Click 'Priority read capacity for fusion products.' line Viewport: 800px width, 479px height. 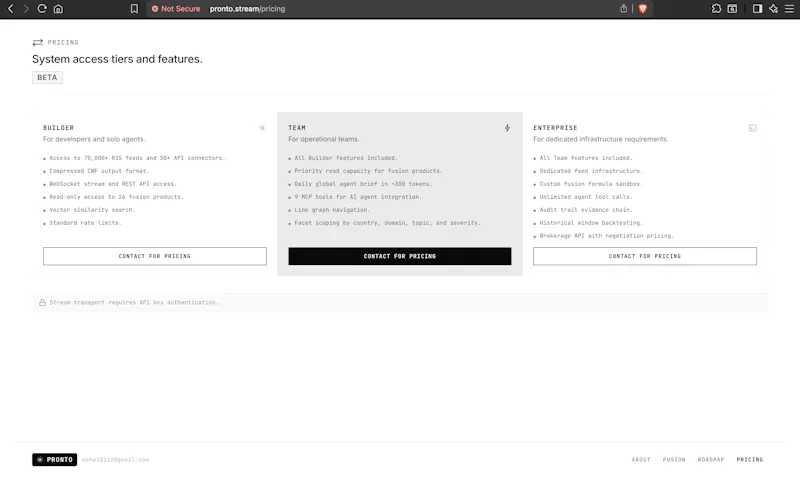click(x=368, y=171)
